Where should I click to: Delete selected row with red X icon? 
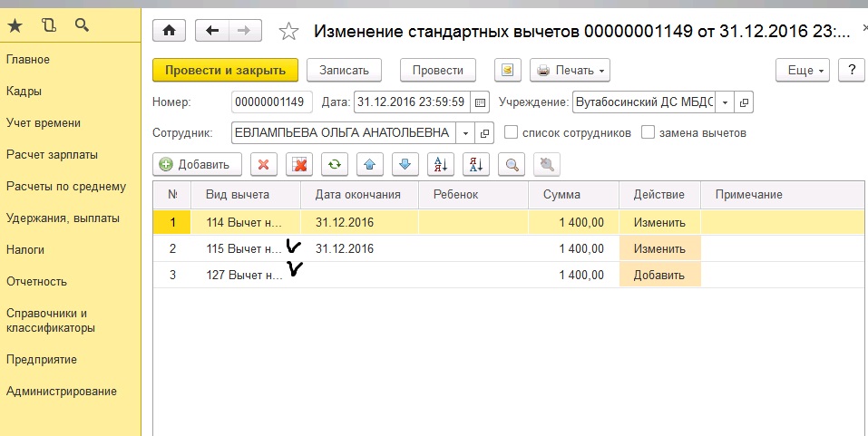coord(263,164)
